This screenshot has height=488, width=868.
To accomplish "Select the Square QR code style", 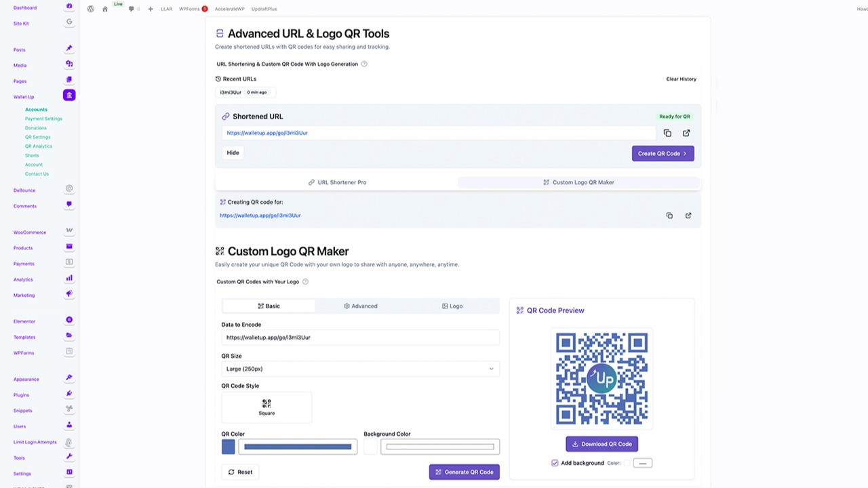I will 267,407.
